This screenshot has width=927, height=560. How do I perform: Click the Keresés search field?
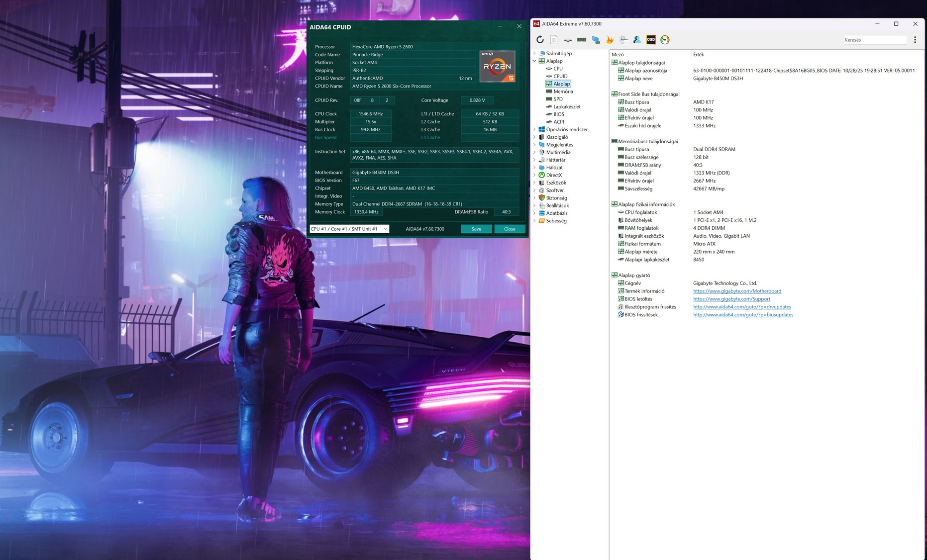875,40
